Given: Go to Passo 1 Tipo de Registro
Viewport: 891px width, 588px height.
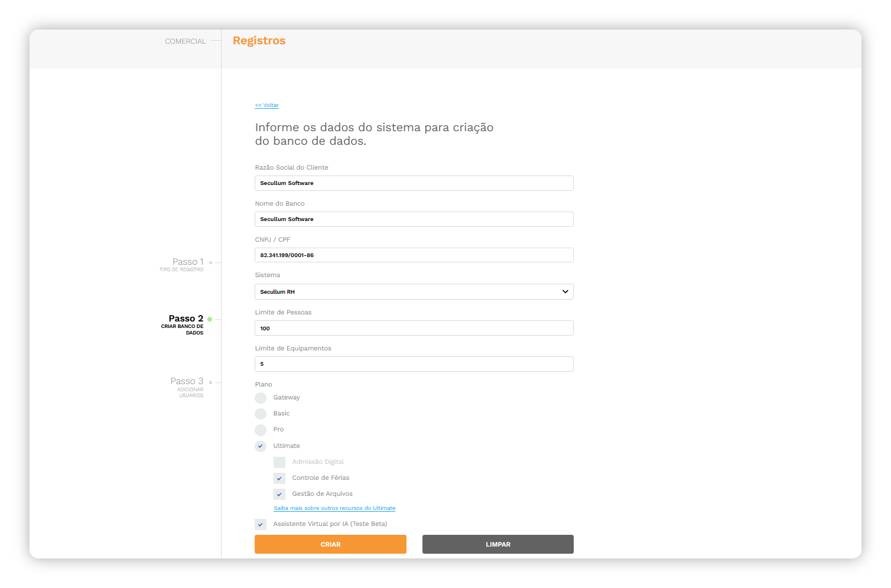Looking at the screenshot, I should (x=182, y=265).
